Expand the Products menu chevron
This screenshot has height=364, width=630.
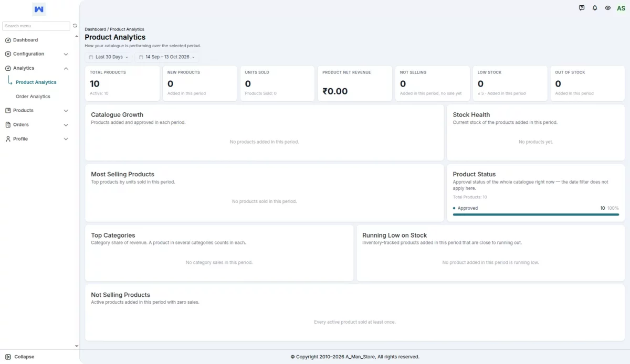pos(66,111)
